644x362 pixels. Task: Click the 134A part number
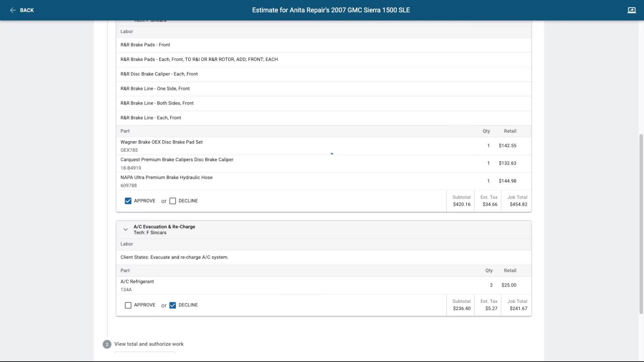tap(126, 290)
